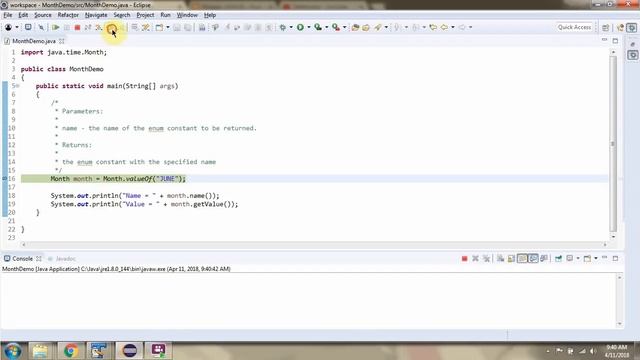Open the Window menu
This screenshot has width=640, height=360.
187,15
